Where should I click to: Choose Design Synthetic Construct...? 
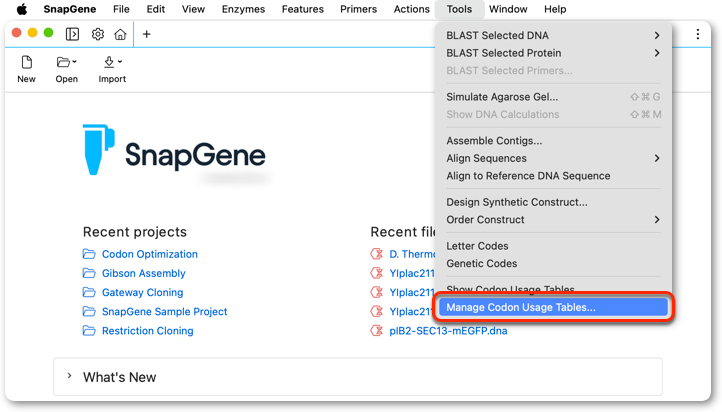(x=553, y=202)
